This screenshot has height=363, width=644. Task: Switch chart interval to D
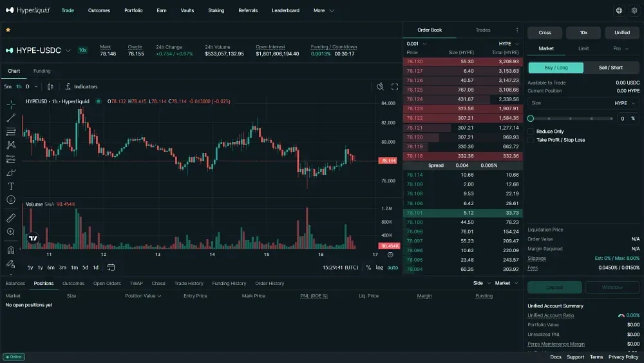click(28, 87)
